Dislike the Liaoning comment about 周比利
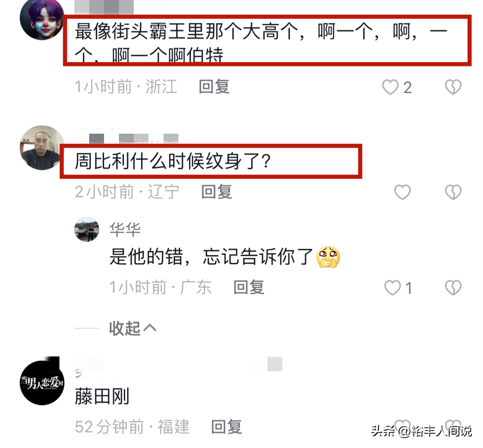 pos(453,192)
